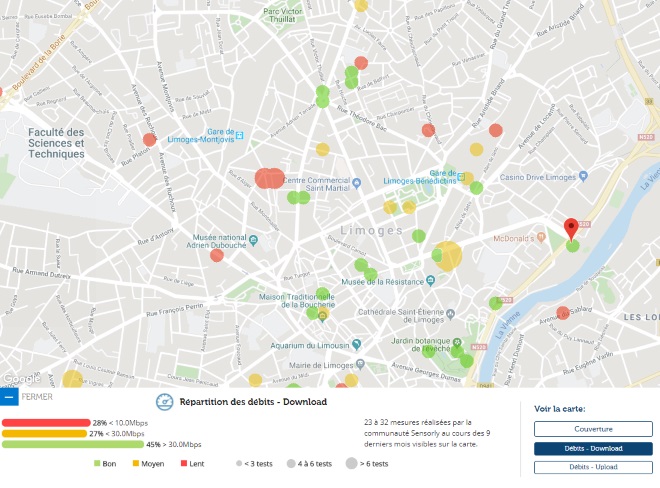The width and height of the screenshot is (660, 488).
Task: Click the Mairie de Limoges icon
Action: coord(360,363)
